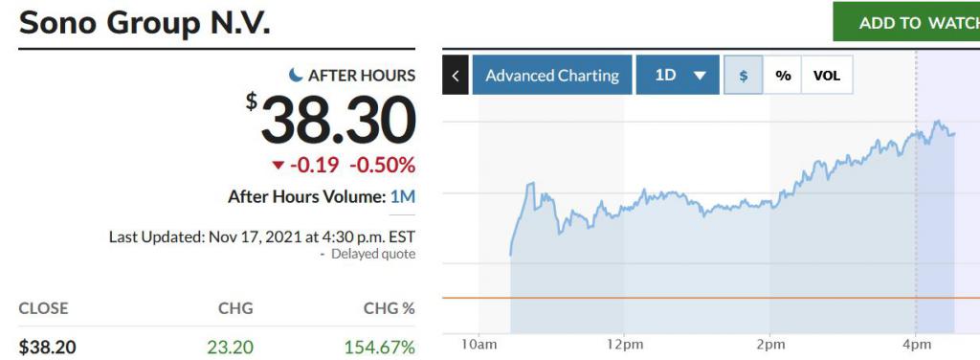Click the blue price line peak after 4pm
Viewport: 980px width, 360px height.
(937, 122)
